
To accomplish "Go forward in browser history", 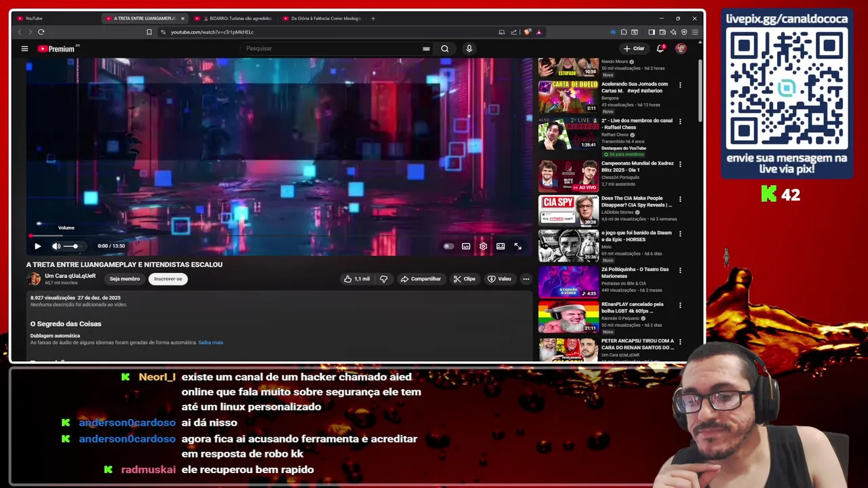I will tap(30, 32).
